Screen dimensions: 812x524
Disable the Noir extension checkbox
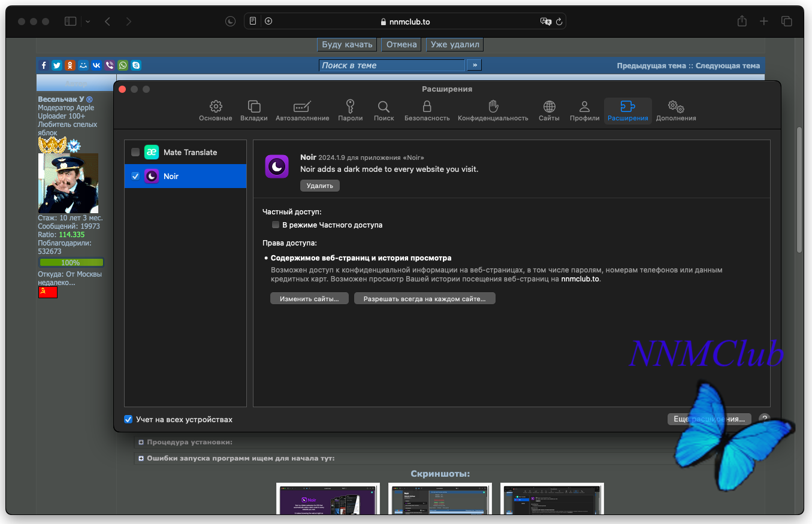[x=135, y=176]
